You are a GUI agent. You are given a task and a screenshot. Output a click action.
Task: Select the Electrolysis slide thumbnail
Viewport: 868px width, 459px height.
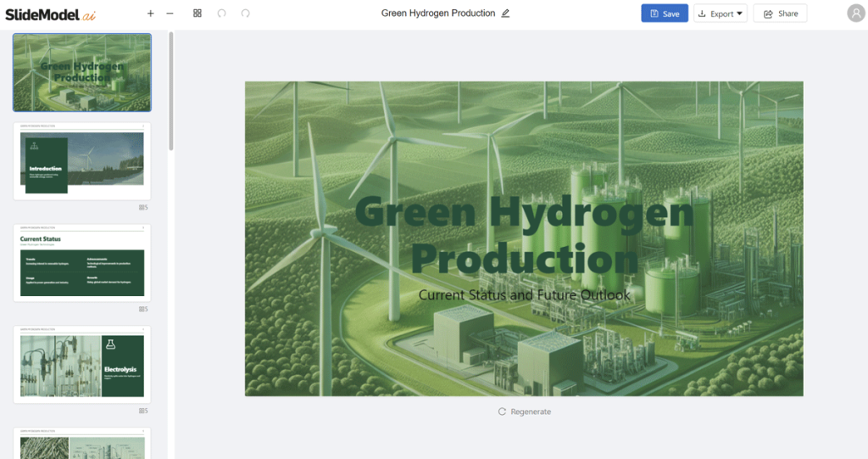pyautogui.click(x=82, y=365)
